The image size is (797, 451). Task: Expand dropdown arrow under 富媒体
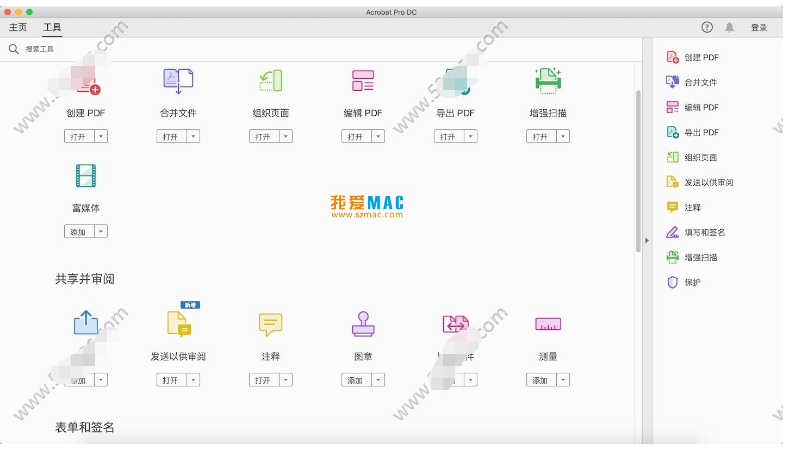(101, 231)
